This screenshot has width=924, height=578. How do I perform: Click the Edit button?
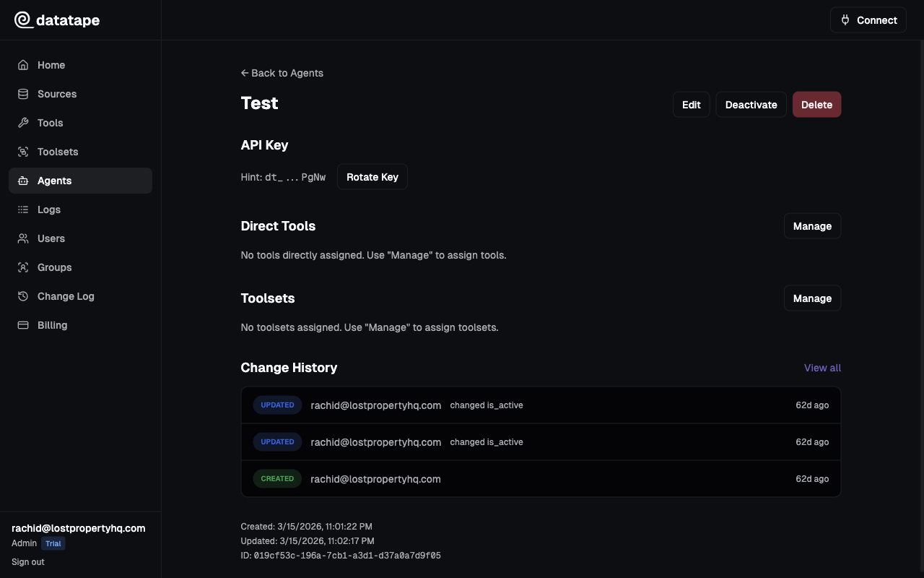pyautogui.click(x=692, y=105)
